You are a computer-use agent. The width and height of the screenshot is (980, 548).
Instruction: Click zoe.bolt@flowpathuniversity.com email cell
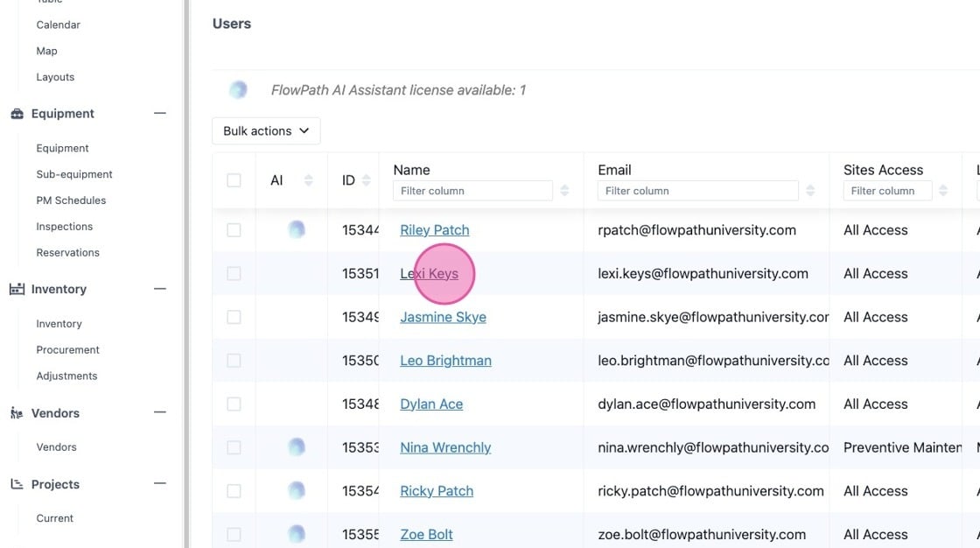701,534
